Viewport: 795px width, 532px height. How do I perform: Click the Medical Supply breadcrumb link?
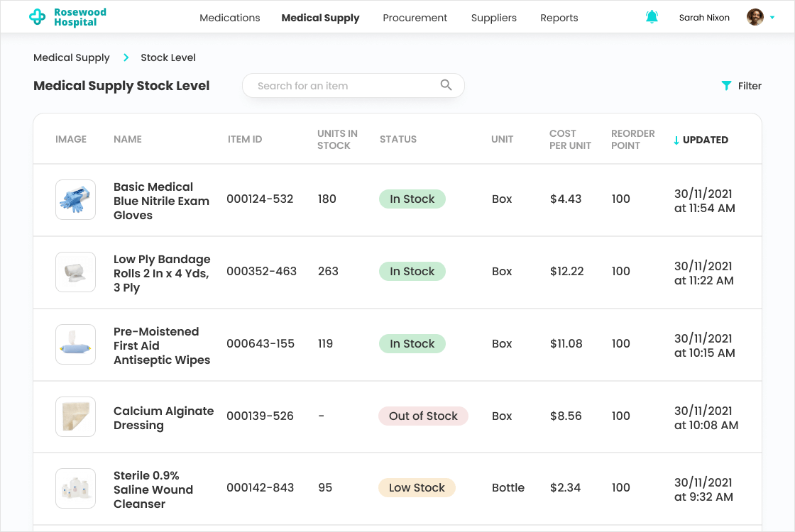pyautogui.click(x=72, y=57)
